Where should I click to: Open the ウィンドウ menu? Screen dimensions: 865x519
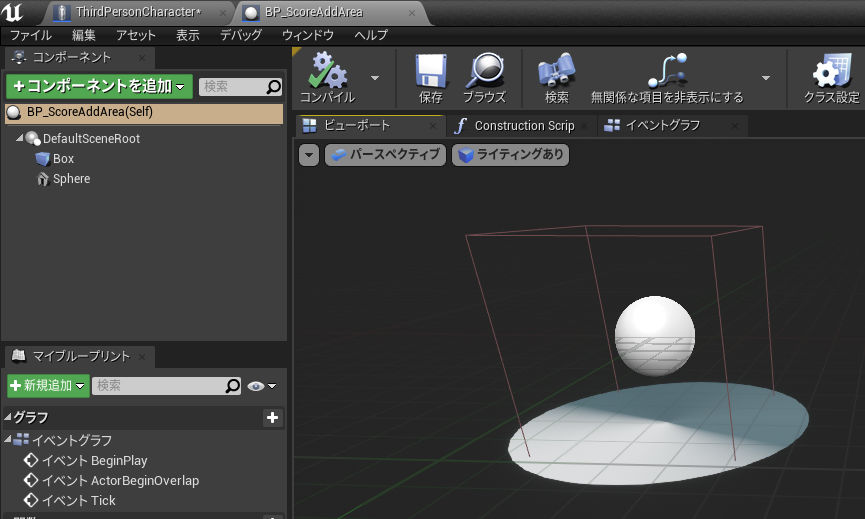[308, 35]
